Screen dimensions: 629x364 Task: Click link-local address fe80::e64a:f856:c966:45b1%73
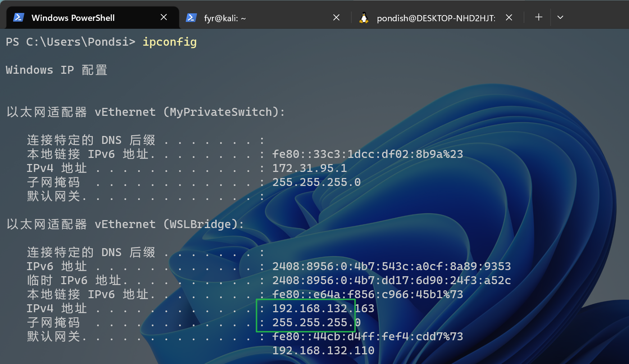[x=368, y=295]
